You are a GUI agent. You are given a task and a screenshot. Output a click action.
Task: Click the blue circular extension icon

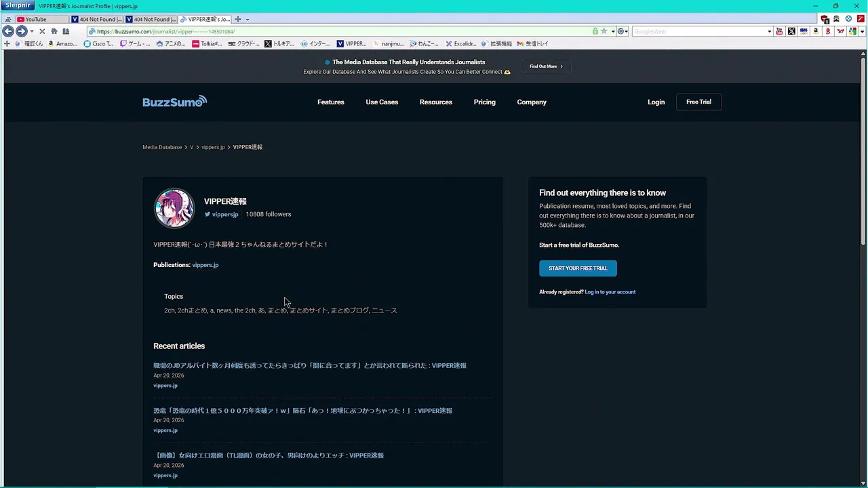coord(848,19)
